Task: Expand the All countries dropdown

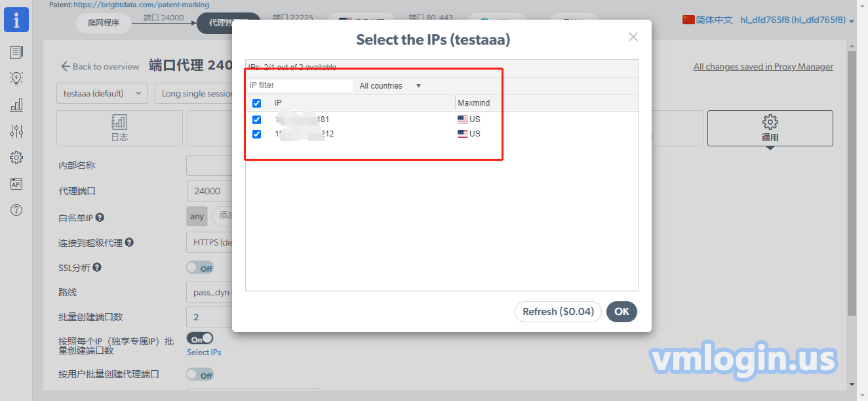Action: click(x=390, y=86)
